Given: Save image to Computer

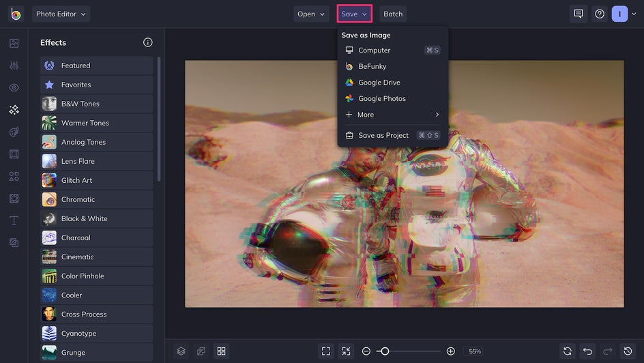Looking at the screenshot, I should click(393, 50).
